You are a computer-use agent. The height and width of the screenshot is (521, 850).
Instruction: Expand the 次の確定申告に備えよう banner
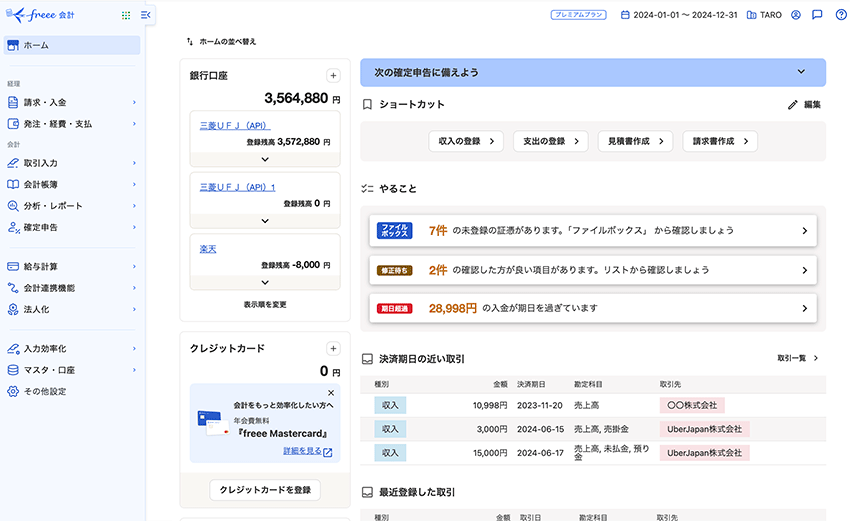[800, 72]
